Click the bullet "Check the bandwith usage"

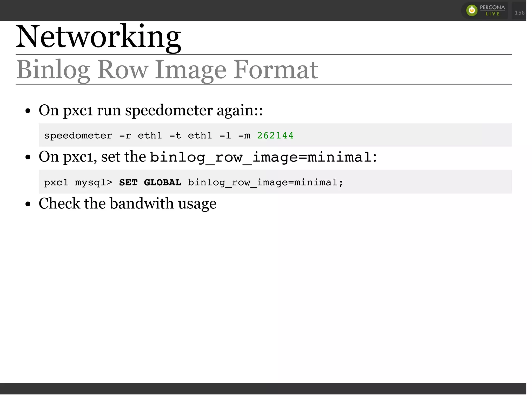click(x=128, y=203)
